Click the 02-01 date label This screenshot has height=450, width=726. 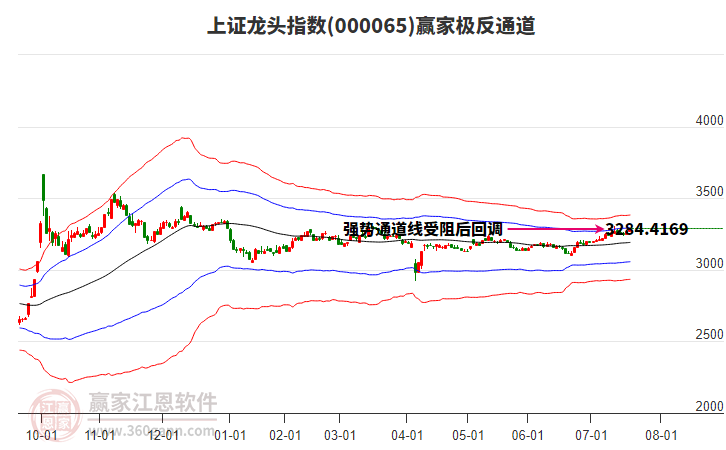[285, 436]
